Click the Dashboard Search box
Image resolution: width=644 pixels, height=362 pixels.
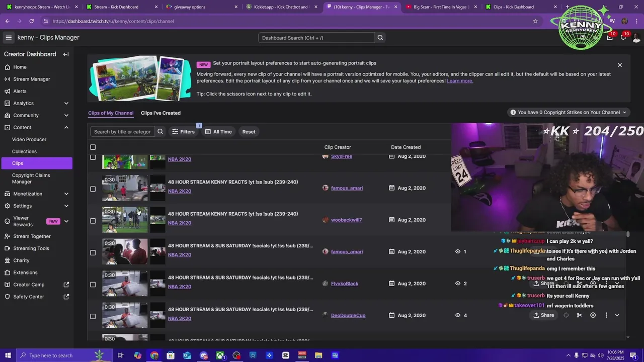pos(316,38)
